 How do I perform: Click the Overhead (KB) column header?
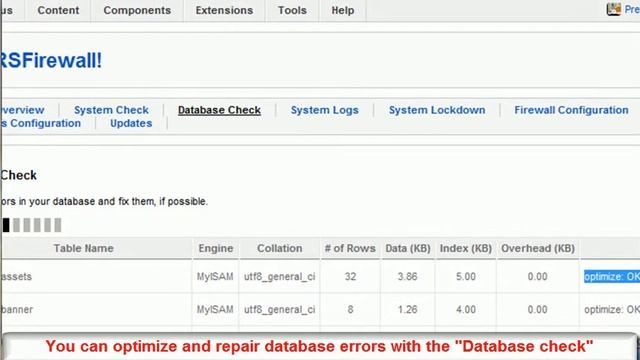pyautogui.click(x=538, y=248)
